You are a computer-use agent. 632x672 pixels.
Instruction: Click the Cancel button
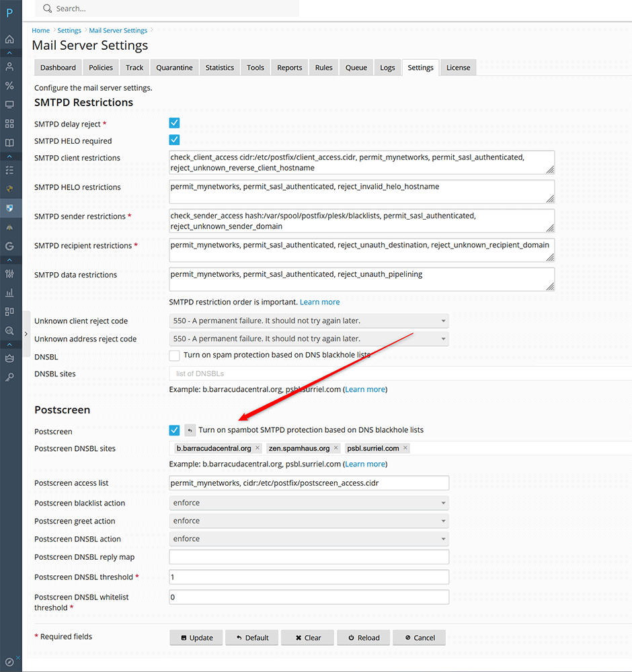coord(420,638)
